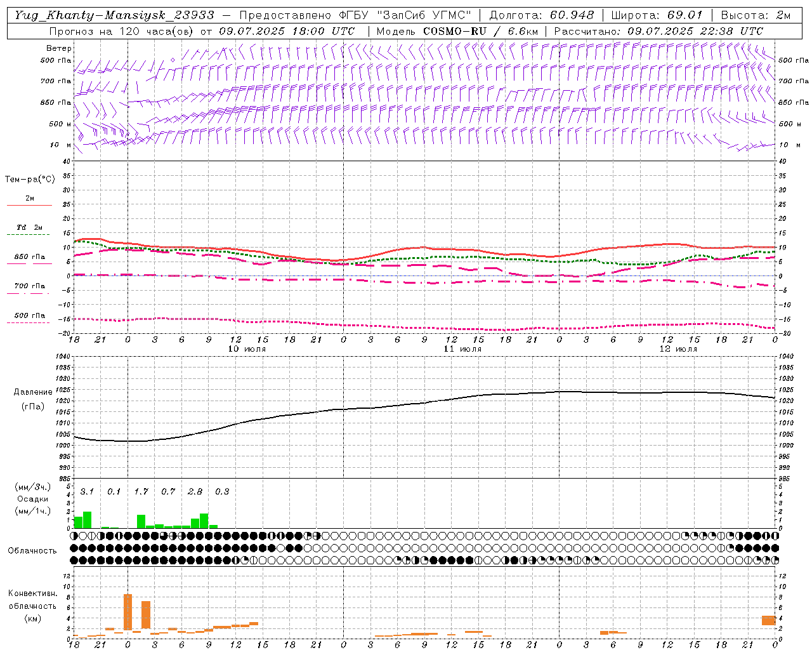Click the '850 гПа' label in the temperature legend
The width and height of the screenshot is (812, 650).
click(x=30, y=257)
